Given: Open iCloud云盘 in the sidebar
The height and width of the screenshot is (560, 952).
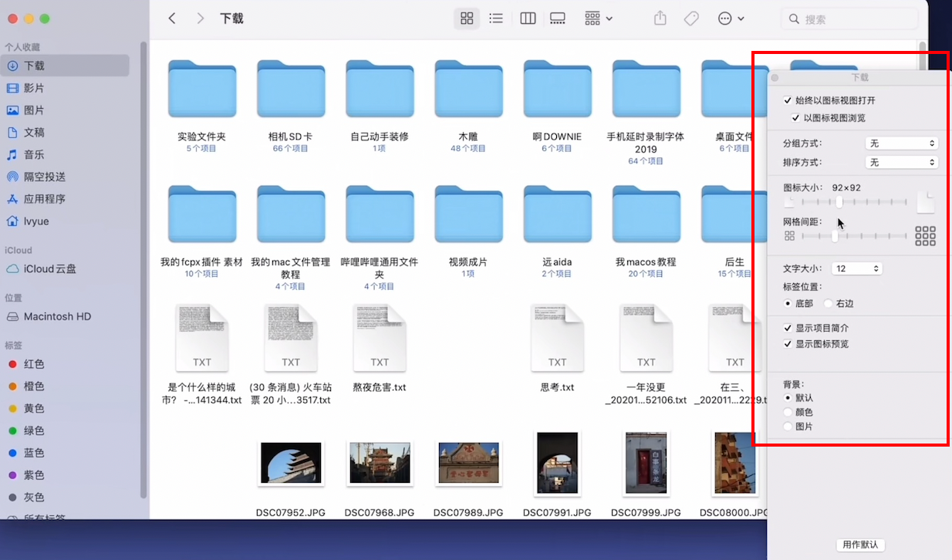Looking at the screenshot, I should coord(49,269).
